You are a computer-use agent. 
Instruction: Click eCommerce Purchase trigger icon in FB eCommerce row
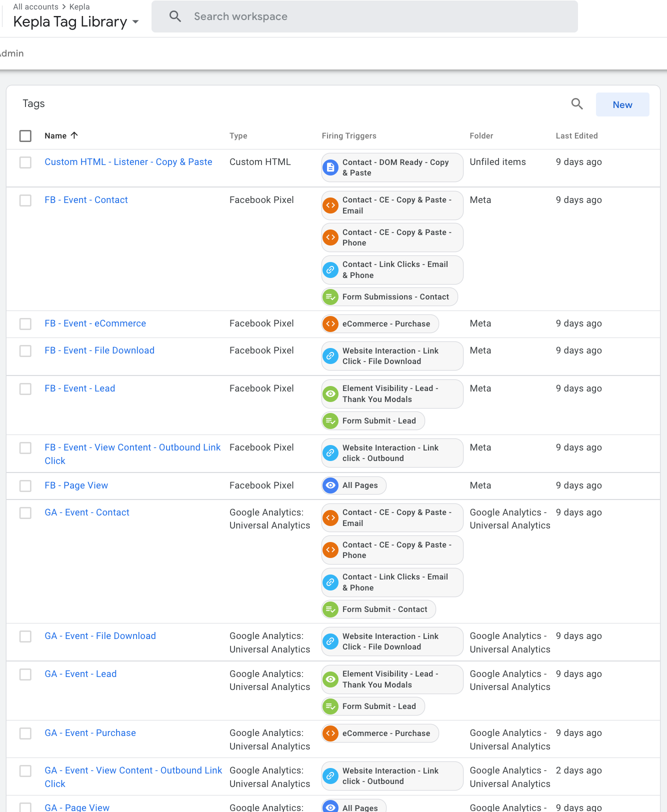[330, 324]
